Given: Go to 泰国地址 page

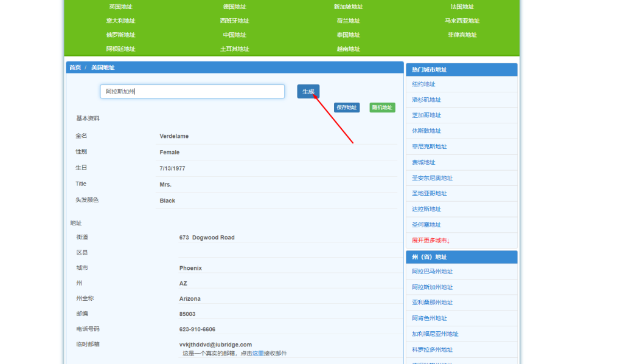Looking at the screenshot, I should (348, 35).
